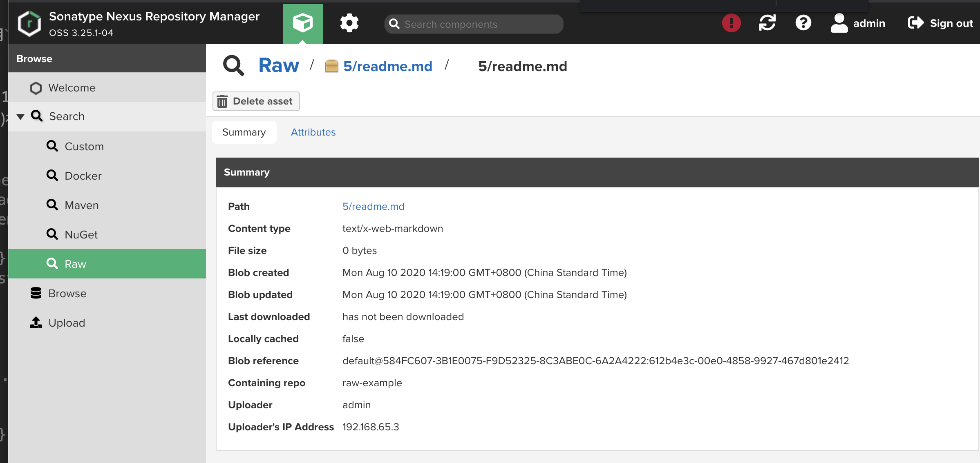Viewport: 980px width, 463px height.
Task: Click the Blob updated date value
Action: coord(485,295)
